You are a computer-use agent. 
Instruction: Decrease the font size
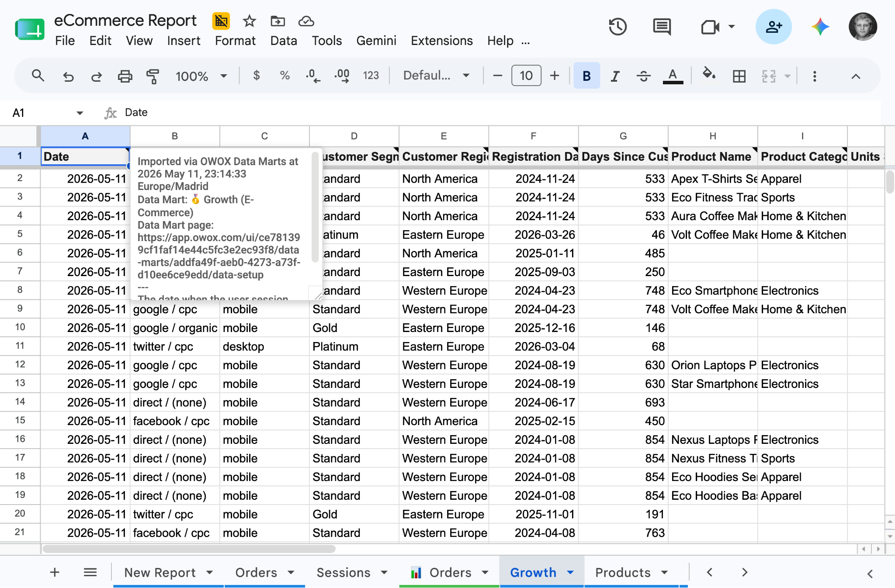click(497, 76)
